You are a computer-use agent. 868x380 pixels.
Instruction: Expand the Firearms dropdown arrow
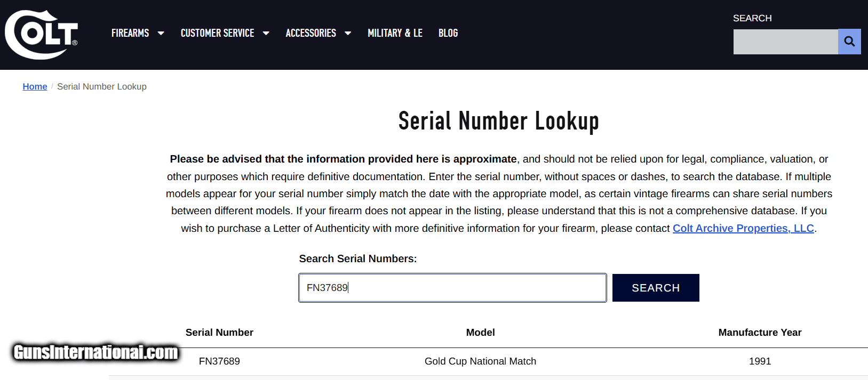(161, 34)
